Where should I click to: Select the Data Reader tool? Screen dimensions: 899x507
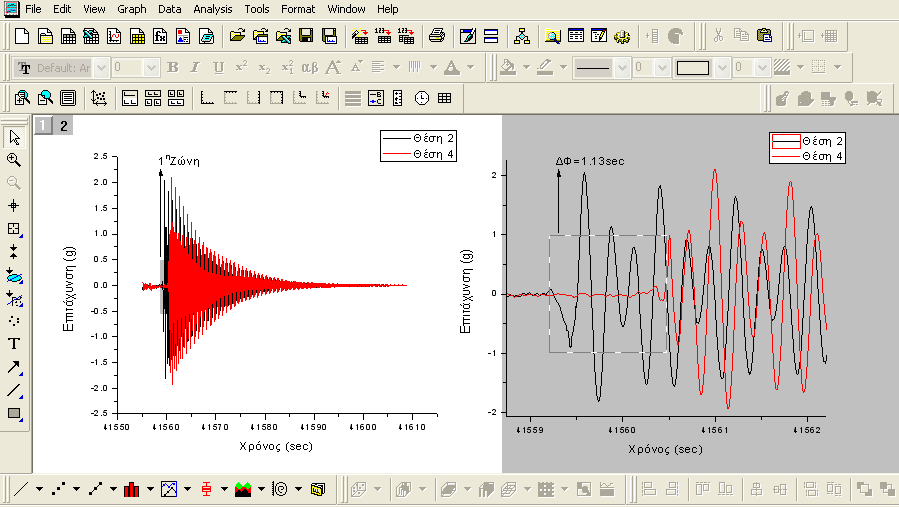(14, 229)
